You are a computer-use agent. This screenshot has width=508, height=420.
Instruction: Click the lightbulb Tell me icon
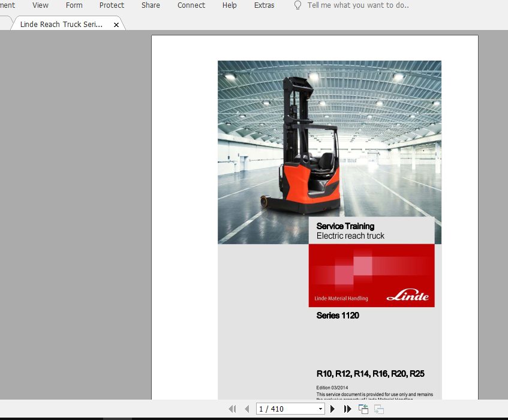click(x=297, y=5)
